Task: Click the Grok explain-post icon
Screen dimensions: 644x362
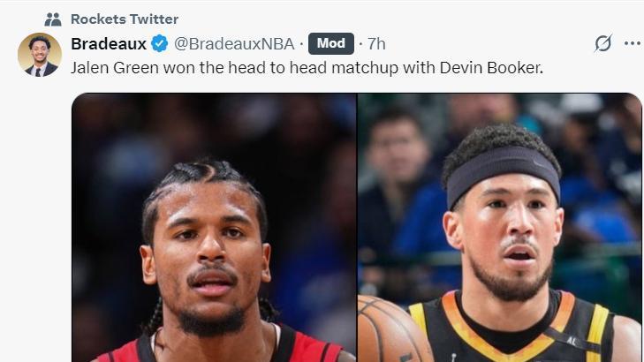Action: pyautogui.click(x=603, y=43)
